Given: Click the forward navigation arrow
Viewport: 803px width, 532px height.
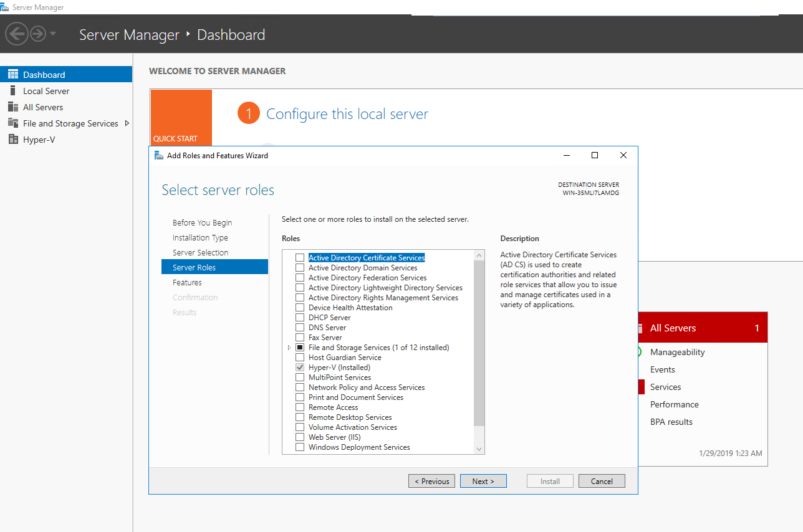Looking at the screenshot, I should pyautogui.click(x=37, y=33).
